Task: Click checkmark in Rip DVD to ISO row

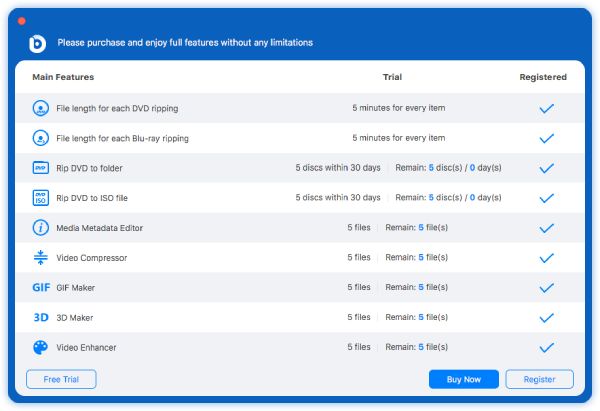Action: 546,198
